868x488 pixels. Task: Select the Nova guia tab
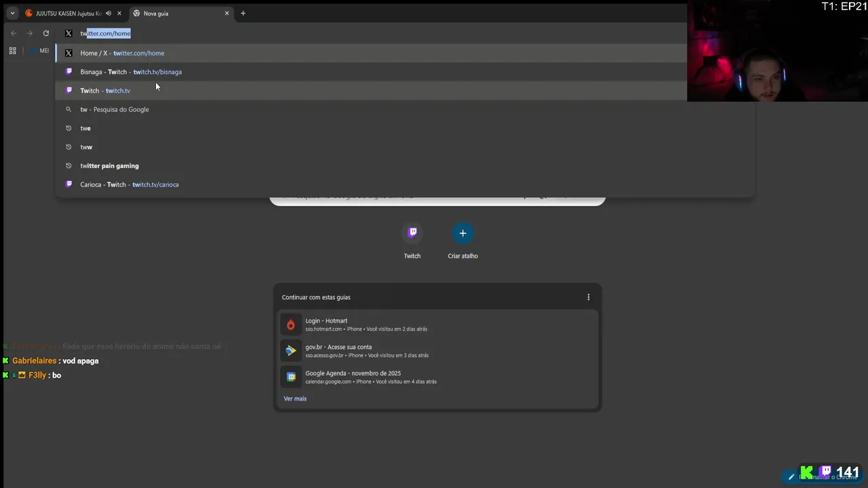point(180,13)
